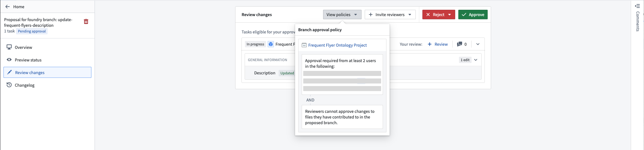Collapse the Frequent Flyer task row chevron
Screen dimensions: 644x150
478,44
